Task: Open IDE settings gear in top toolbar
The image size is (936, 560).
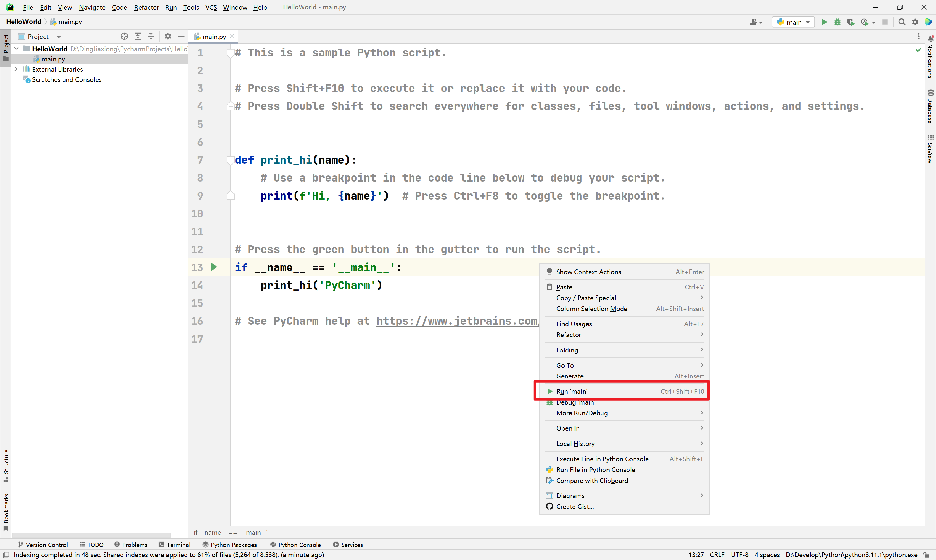Action: 915,22
